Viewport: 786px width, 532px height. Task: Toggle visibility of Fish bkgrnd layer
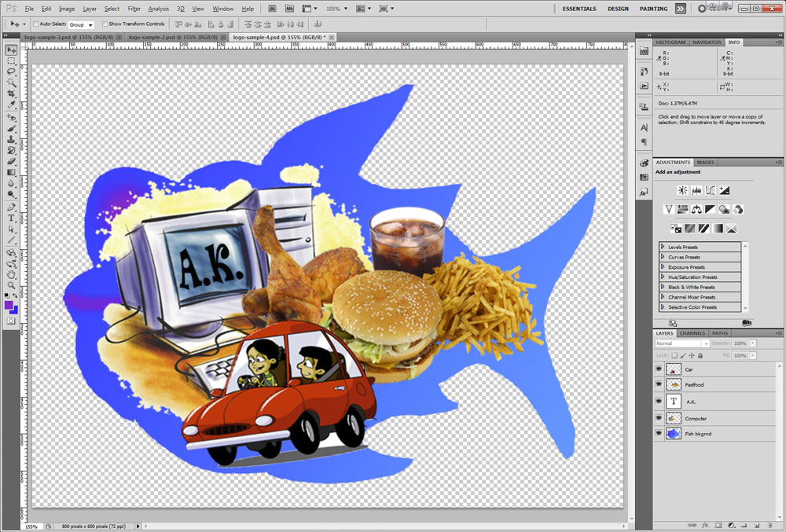click(x=659, y=433)
